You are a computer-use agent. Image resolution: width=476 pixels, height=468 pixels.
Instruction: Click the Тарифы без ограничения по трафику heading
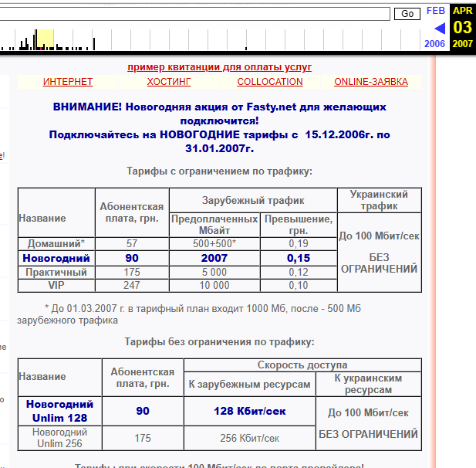(219, 342)
